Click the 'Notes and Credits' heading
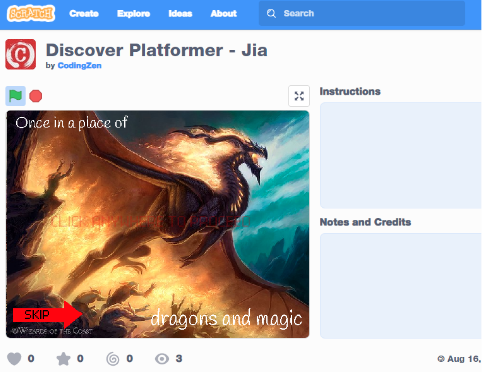482x372 pixels. (x=365, y=222)
